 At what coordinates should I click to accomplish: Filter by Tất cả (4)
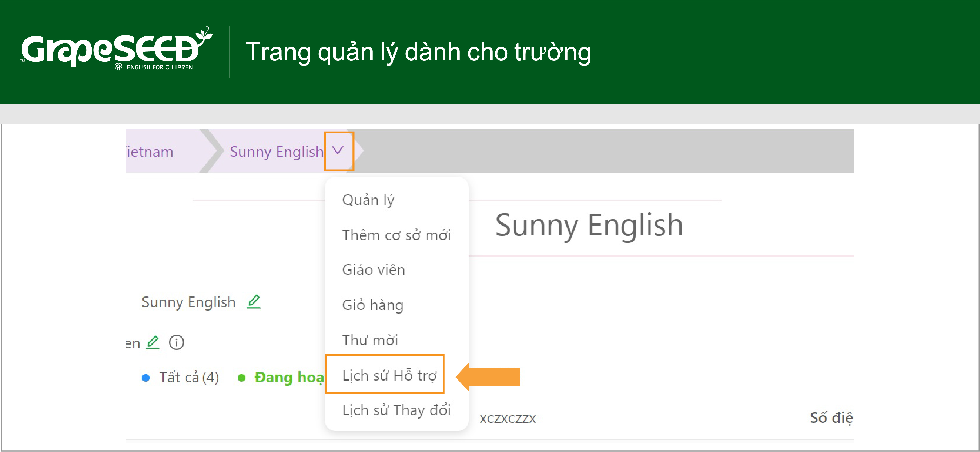click(189, 378)
